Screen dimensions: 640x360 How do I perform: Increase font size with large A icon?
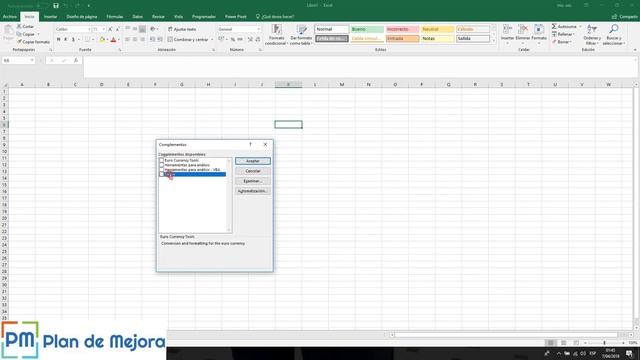coord(110,29)
